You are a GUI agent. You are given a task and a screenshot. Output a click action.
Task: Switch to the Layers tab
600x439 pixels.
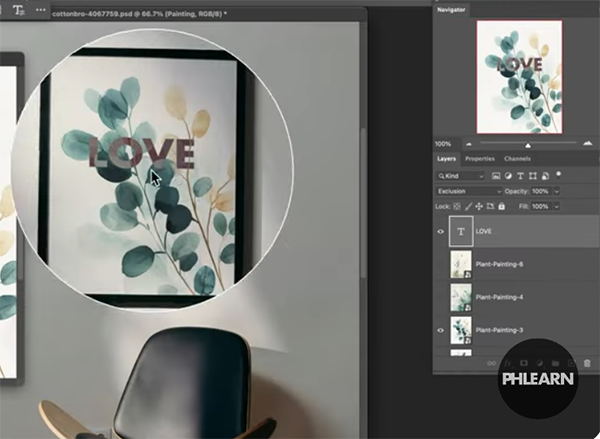(x=446, y=158)
